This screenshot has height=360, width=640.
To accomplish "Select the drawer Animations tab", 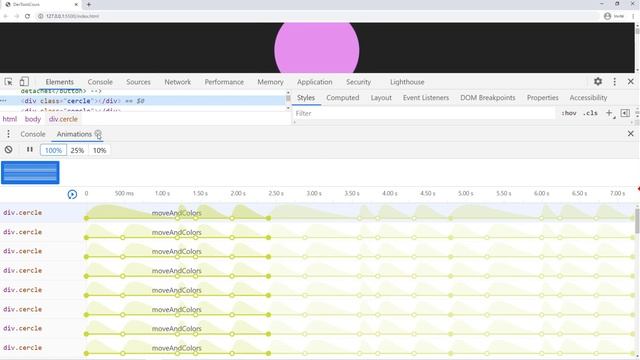I will (x=74, y=134).
